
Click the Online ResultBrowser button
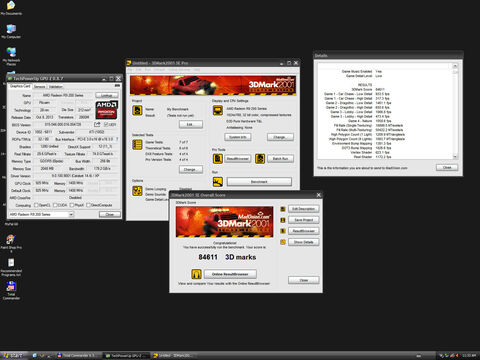[x=230, y=274]
